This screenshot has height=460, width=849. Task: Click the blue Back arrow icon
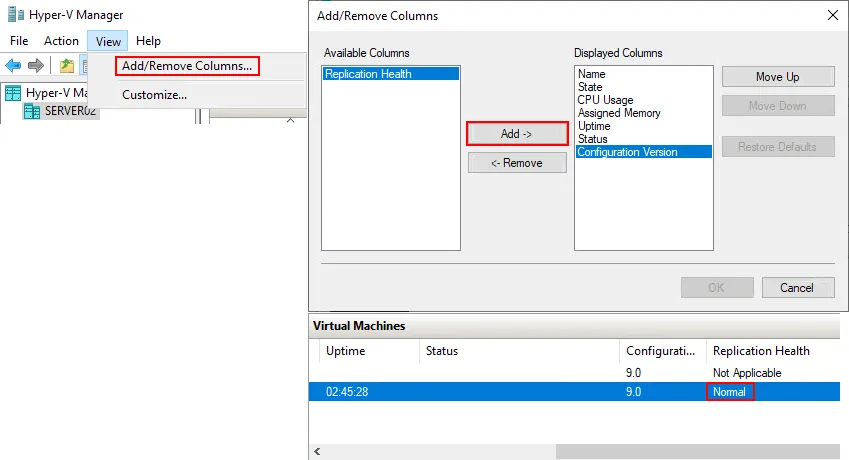(x=13, y=66)
